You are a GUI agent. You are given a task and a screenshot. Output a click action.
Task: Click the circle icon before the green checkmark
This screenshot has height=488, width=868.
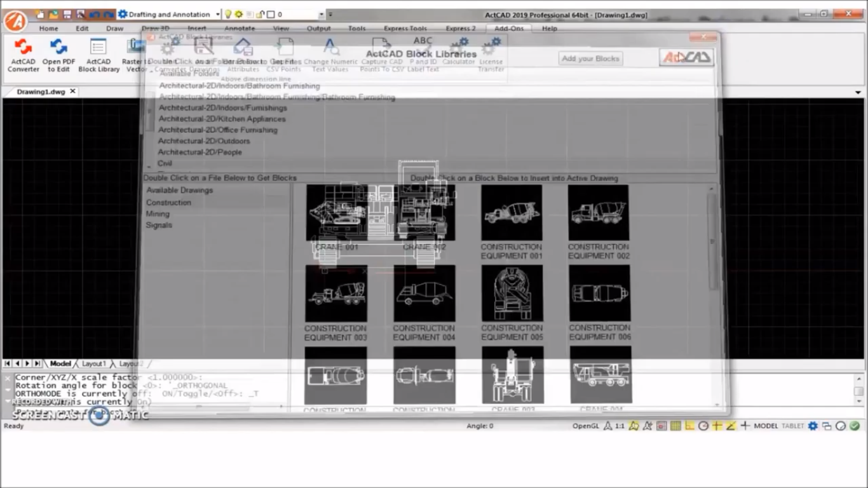click(841, 426)
